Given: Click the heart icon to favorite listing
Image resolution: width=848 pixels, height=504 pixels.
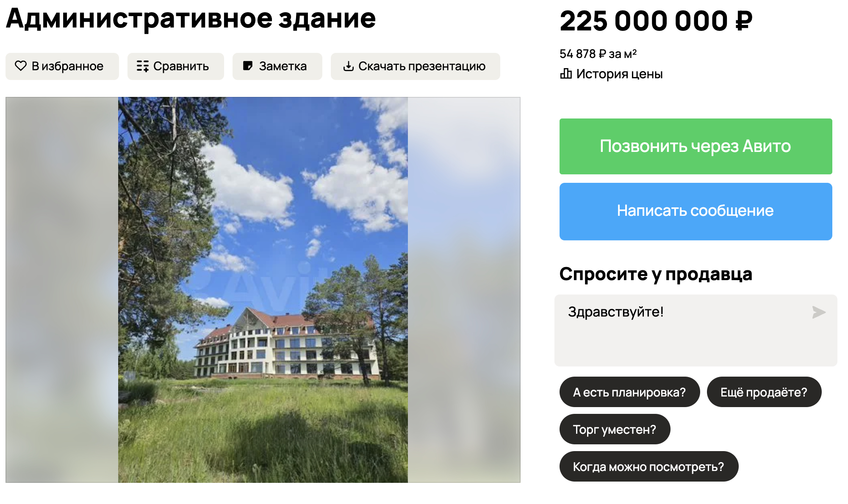Looking at the screenshot, I should coord(21,66).
